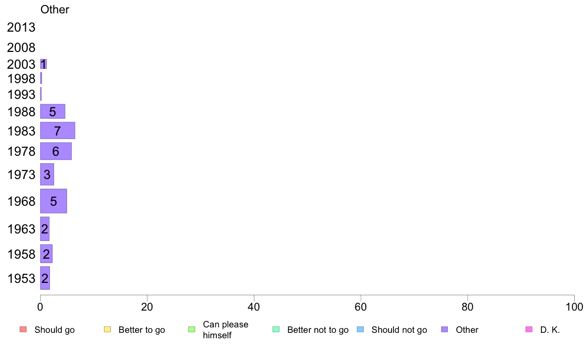Click the blue Should not go swatch
This screenshot has width=588, height=364.
tap(360, 329)
